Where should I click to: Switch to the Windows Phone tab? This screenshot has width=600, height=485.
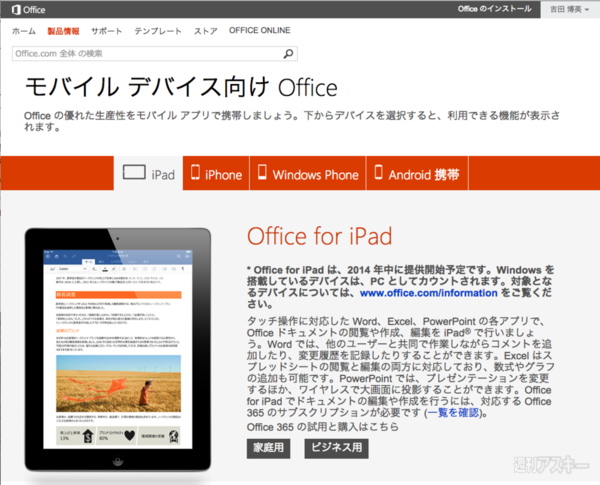(308, 173)
